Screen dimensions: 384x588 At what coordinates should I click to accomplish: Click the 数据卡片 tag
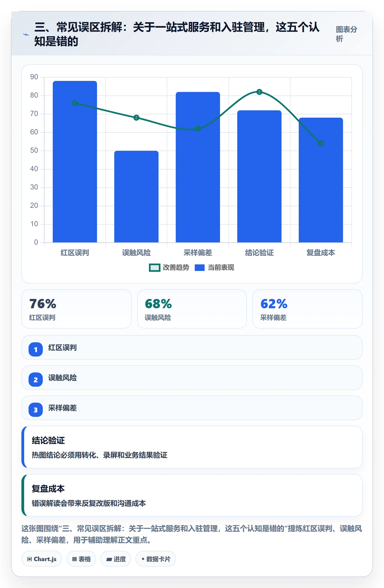[x=156, y=559]
